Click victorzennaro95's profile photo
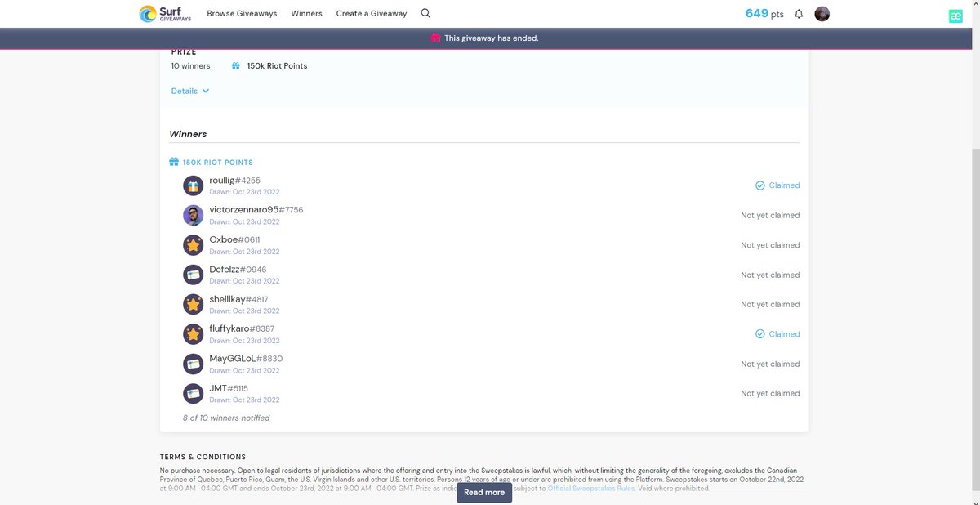Screen dimensions: 980x505 193,215
